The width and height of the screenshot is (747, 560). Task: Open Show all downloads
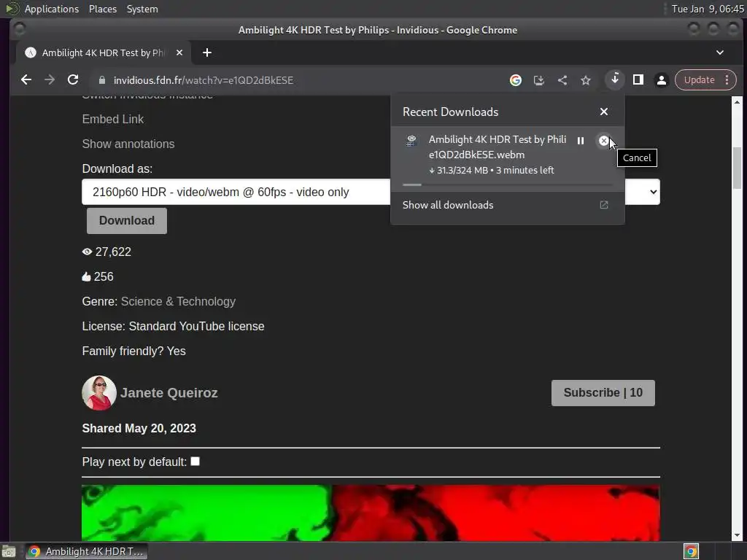click(x=508, y=205)
